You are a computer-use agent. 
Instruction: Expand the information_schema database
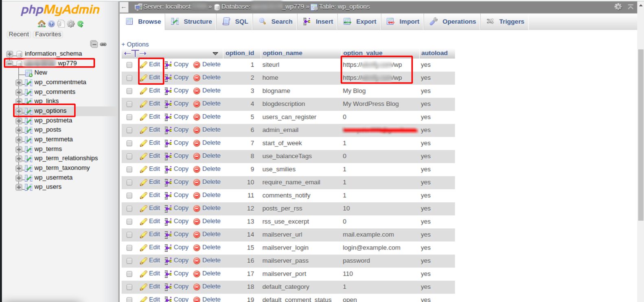[9, 54]
